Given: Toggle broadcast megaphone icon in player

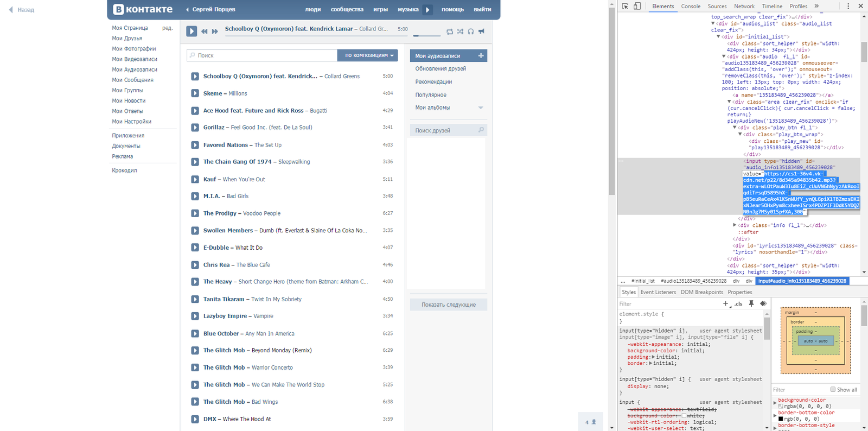Looking at the screenshot, I should point(481,31).
